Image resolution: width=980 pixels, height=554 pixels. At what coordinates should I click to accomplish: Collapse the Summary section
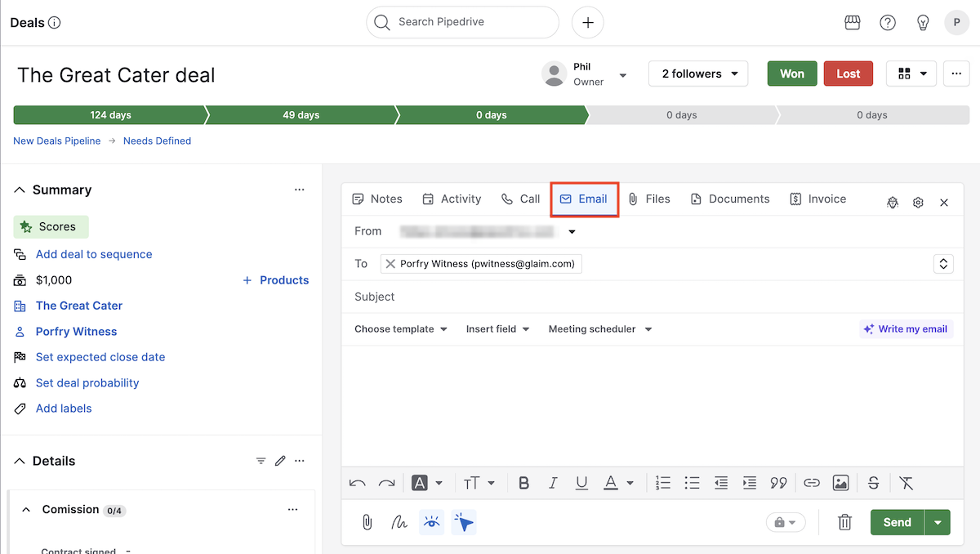tap(20, 190)
